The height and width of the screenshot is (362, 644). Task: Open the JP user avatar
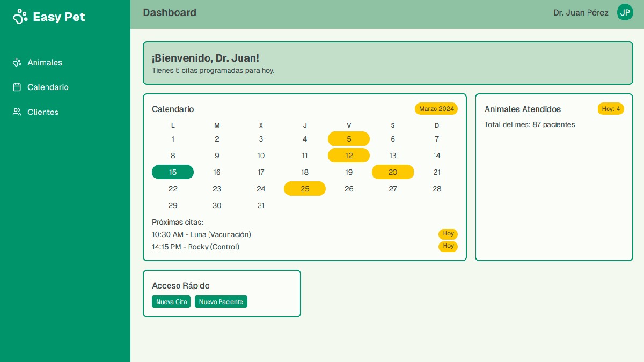pyautogui.click(x=625, y=12)
